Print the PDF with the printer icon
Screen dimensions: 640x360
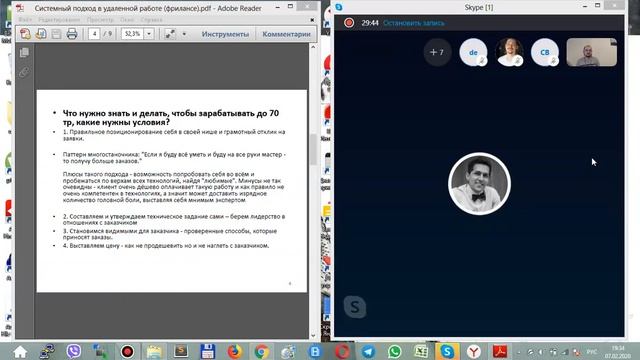pos(72,34)
